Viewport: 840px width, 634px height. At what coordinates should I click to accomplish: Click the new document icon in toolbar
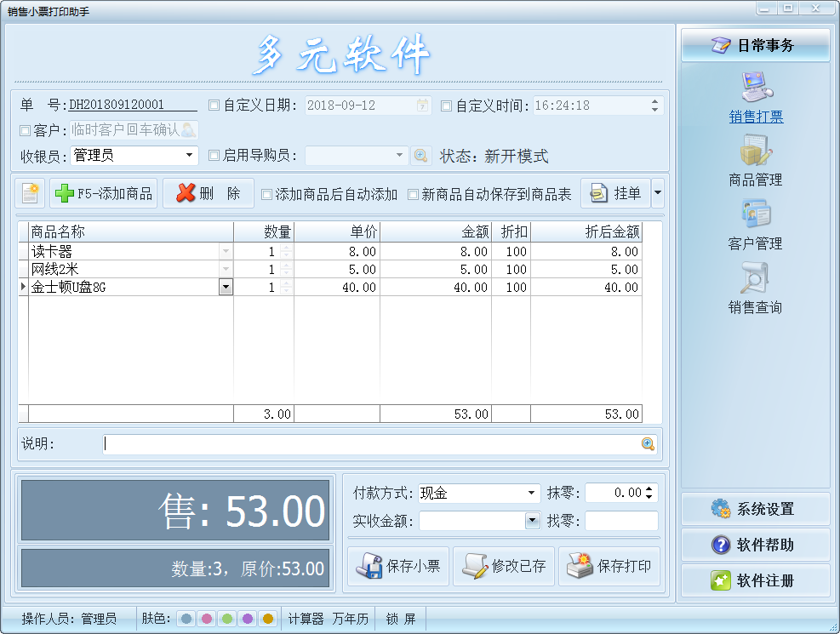pyautogui.click(x=30, y=193)
